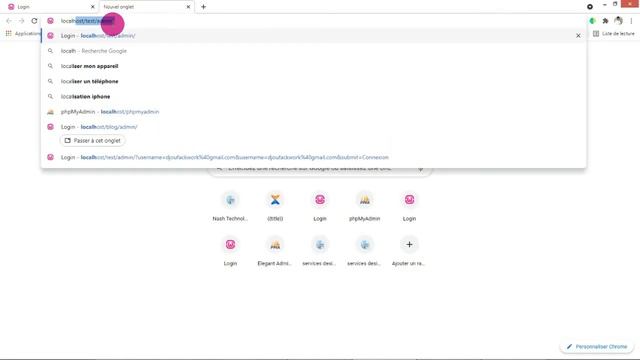Click inside the address bar text
This screenshot has height=360, width=640.
[87, 21]
